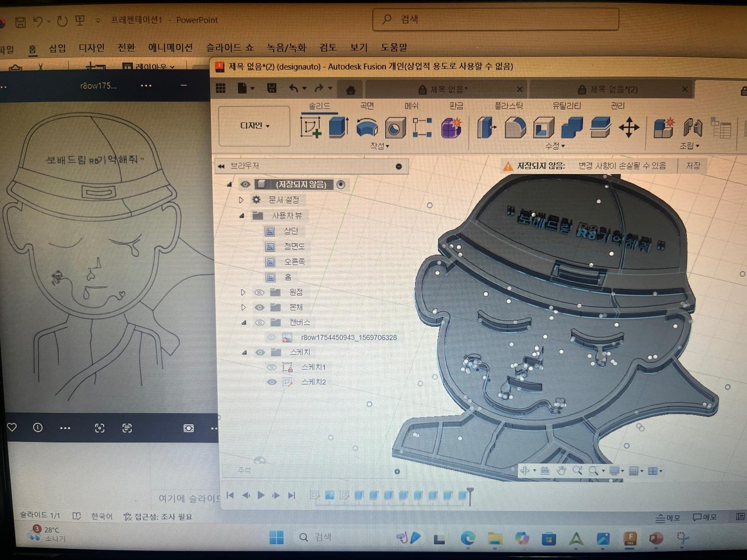747x560 pixels.
Task: Open PowerPoint 애니메이션 tab
Action: pyautogui.click(x=170, y=48)
